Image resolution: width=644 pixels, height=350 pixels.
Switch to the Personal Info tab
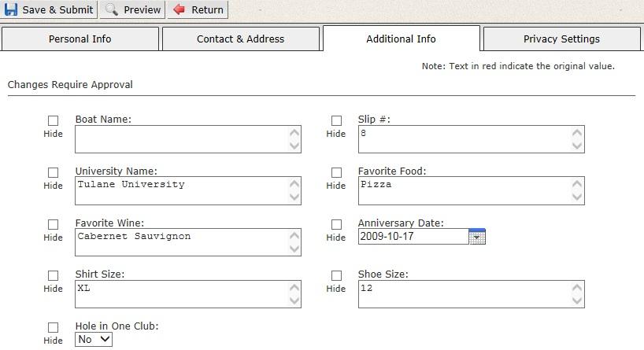click(80, 39)
